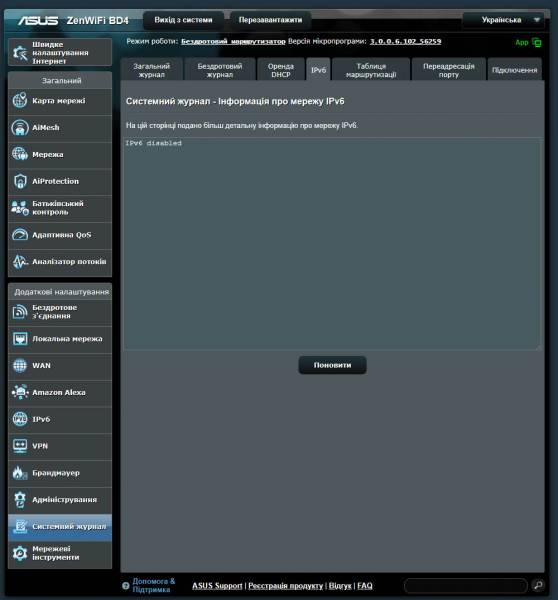This screenshot has width=558, height=600.
Task: Click the Аналізатор потоків waveform icon
Action: click(20, 262)
